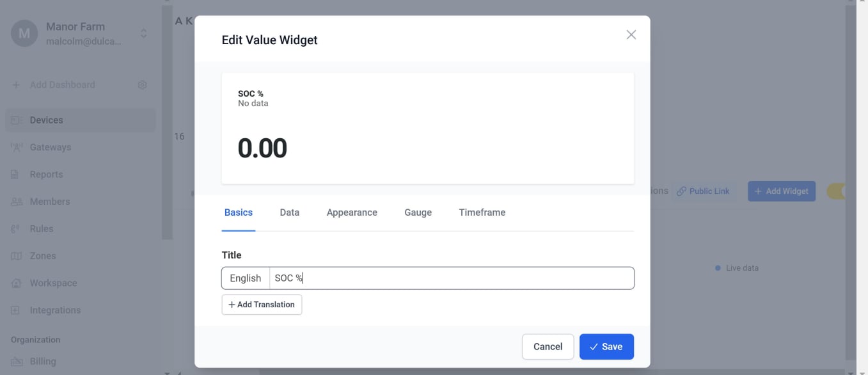Open the Timeframe tab

(x=482, y=212)
